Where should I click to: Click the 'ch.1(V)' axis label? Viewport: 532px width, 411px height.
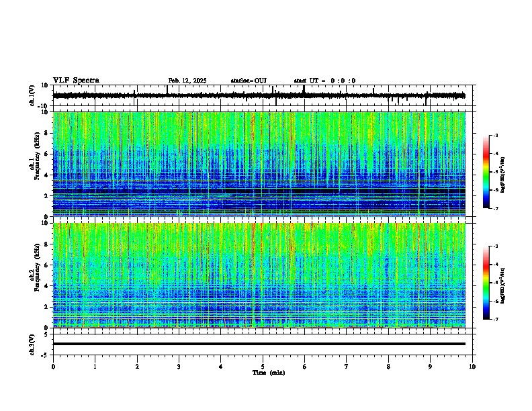pyautogui.click(x=32, y=95)
